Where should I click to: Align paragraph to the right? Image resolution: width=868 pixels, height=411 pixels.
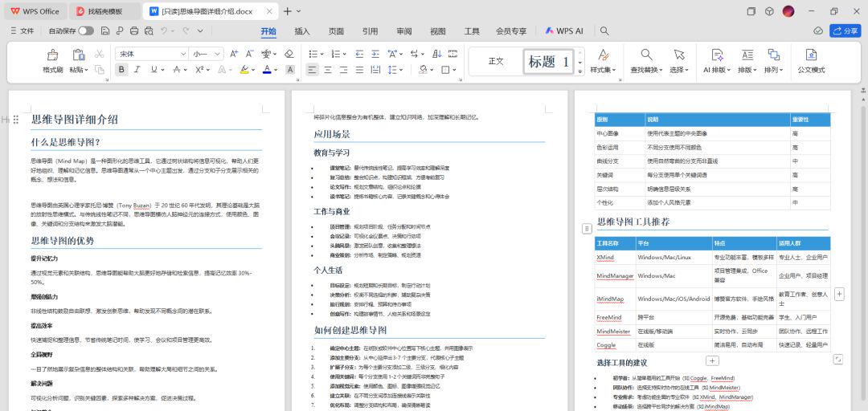click(x=344, y=70)
